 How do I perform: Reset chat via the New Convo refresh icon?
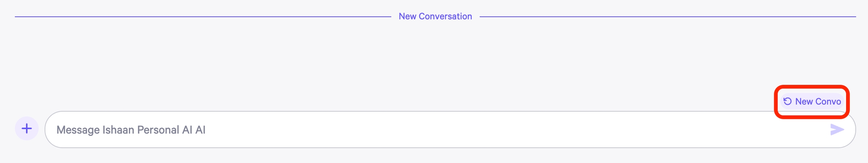pos(787,101)
